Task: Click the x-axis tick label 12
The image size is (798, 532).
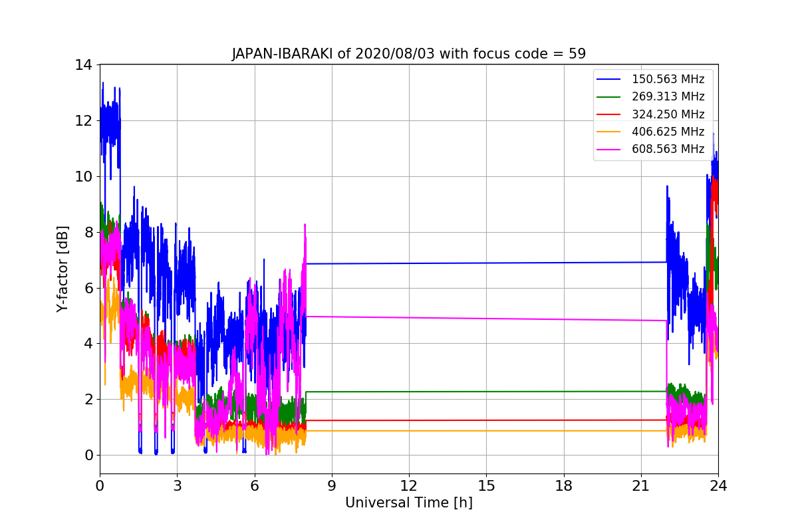Action: coord(409,486)
